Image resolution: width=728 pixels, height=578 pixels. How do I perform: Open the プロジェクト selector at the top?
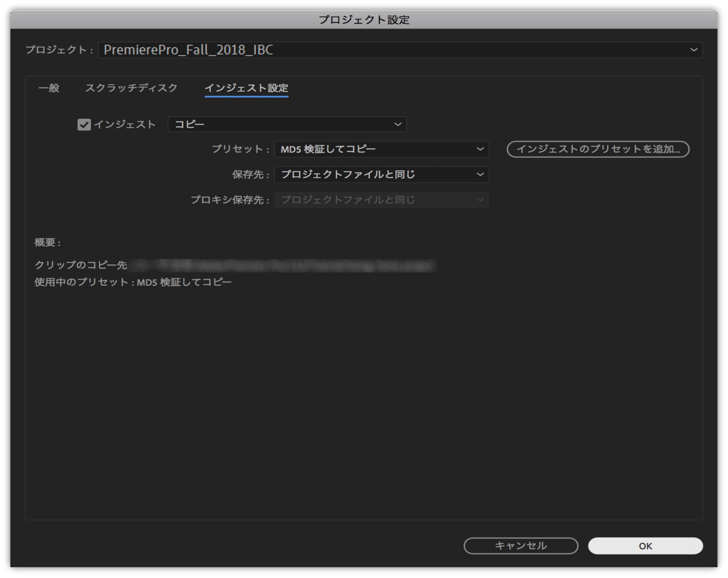400,50
